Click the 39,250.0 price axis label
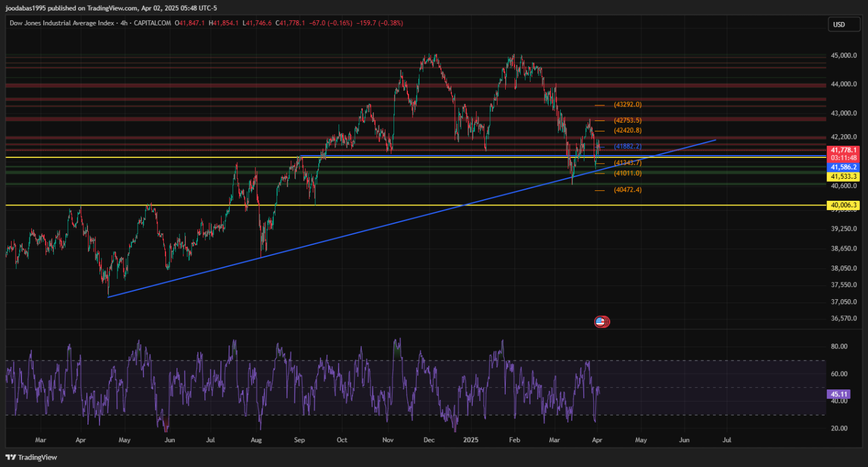 844,229
